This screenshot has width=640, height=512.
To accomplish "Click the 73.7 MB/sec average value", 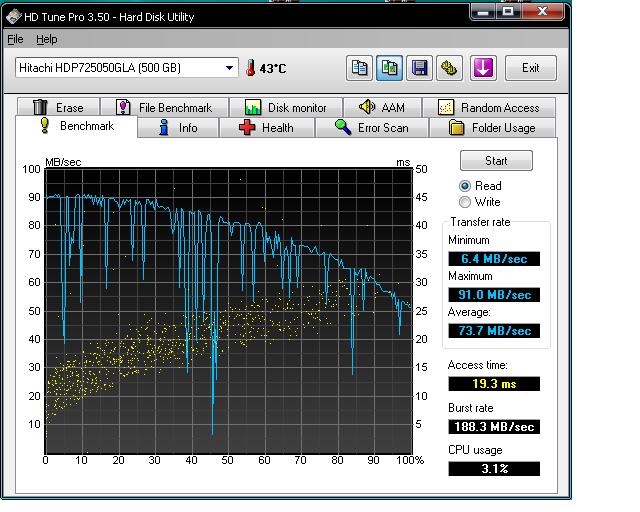I will click(494, 331).
